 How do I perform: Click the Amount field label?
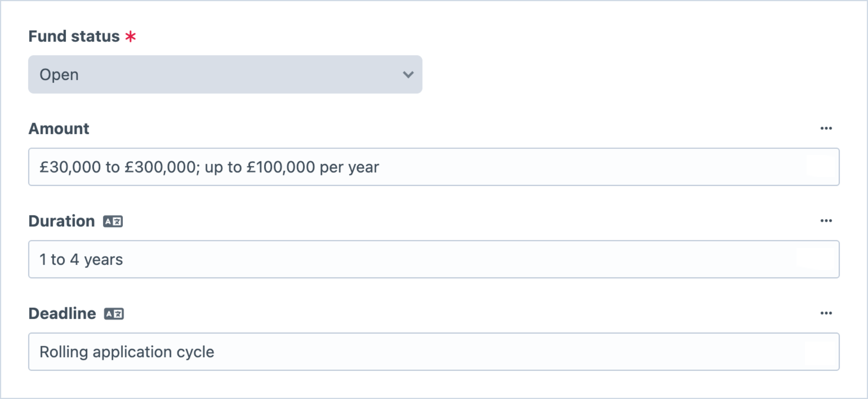coord(59,129)
